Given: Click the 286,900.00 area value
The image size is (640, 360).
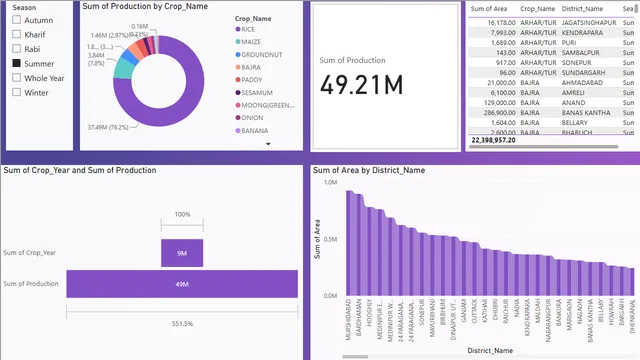Looking at the screenshot, I should pyautogui.click(x=500, y=113).
